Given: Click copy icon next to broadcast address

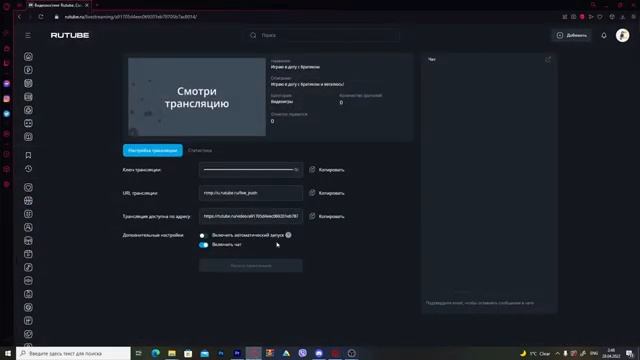Looking at the screenshot, I should pyautogui.click(x=312, y=216).
